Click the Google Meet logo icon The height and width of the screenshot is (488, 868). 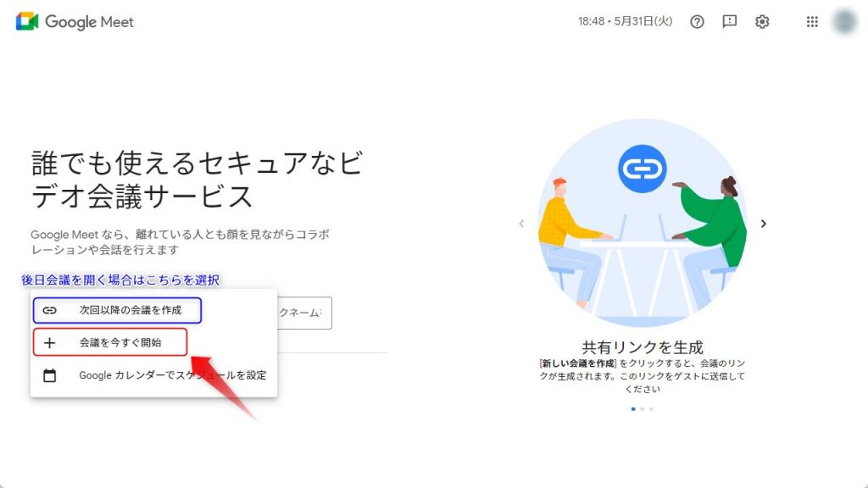coord(27,21)
